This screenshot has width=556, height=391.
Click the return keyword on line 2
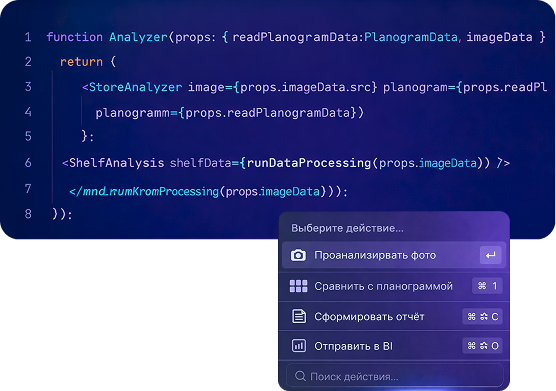click(x=81, y=62)
